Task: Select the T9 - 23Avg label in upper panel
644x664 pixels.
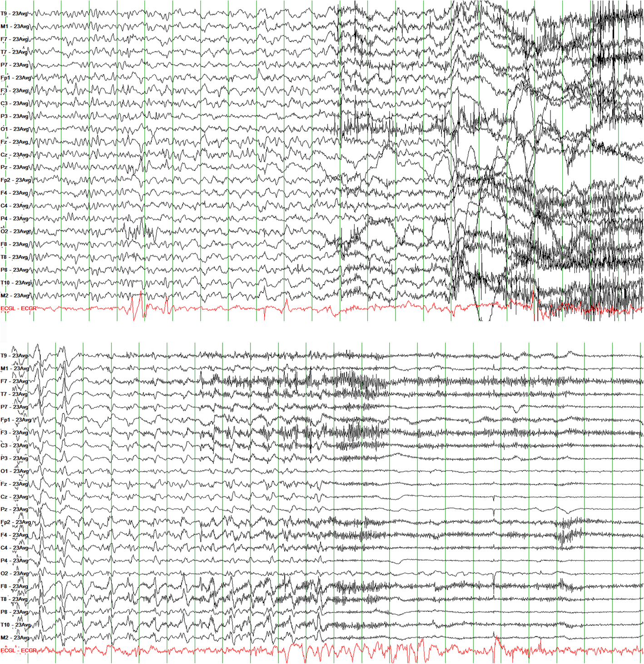Action: pos(15,14)
